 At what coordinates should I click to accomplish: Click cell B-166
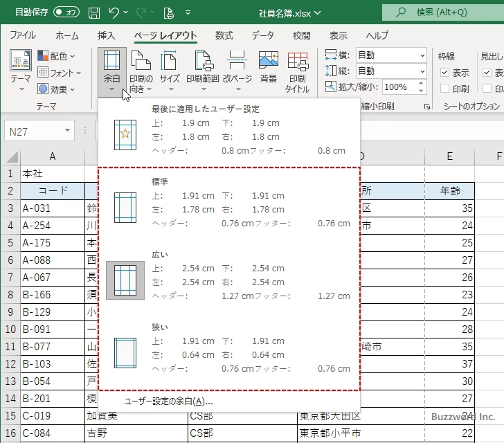[53, 295]
